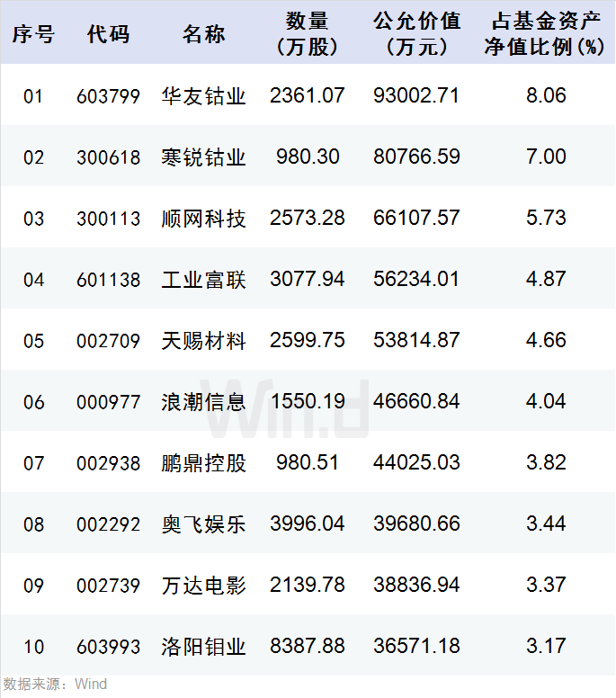The height and width of the screenshot is (698, 616).
Task: Click quantity value 1550.19
Action: coord(308,401)
